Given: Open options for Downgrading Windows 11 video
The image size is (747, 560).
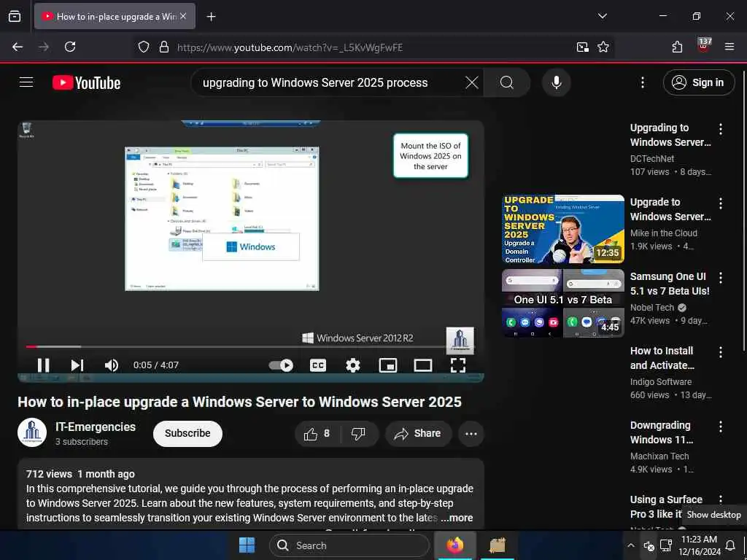Looking at the screenshot, I should 720,426.
